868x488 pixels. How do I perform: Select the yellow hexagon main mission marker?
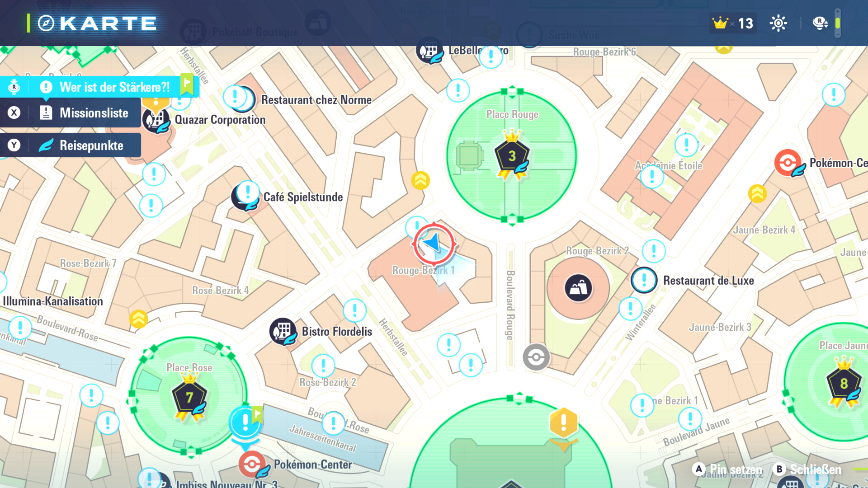(x=563, y=423)
